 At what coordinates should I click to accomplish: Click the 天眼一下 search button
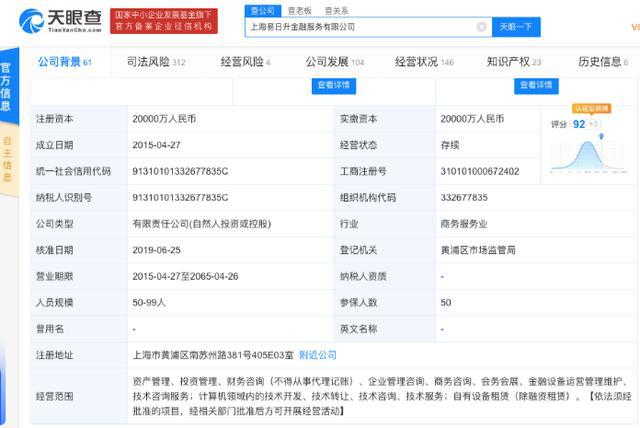(516, 27)
